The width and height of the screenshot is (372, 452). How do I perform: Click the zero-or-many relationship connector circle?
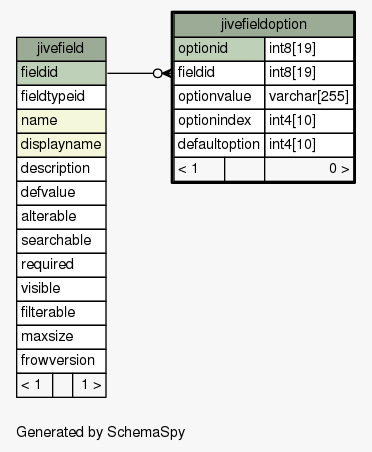157,73
